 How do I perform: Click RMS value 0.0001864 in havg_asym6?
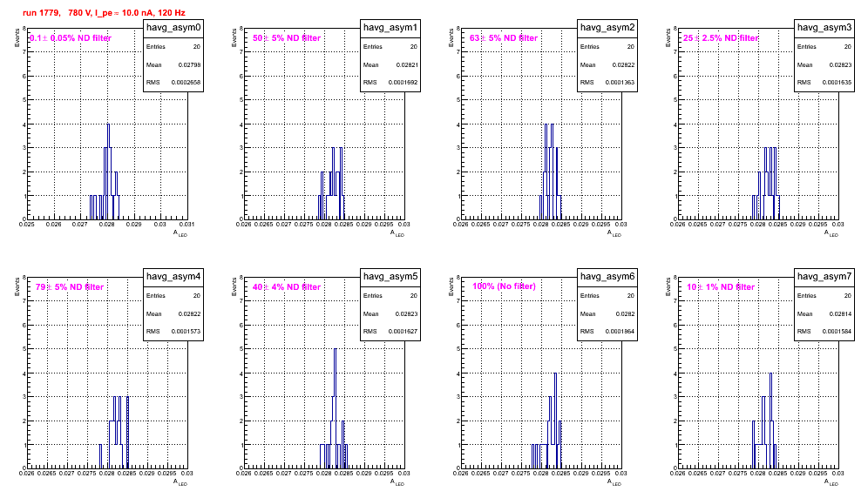[x=620, y=332]
